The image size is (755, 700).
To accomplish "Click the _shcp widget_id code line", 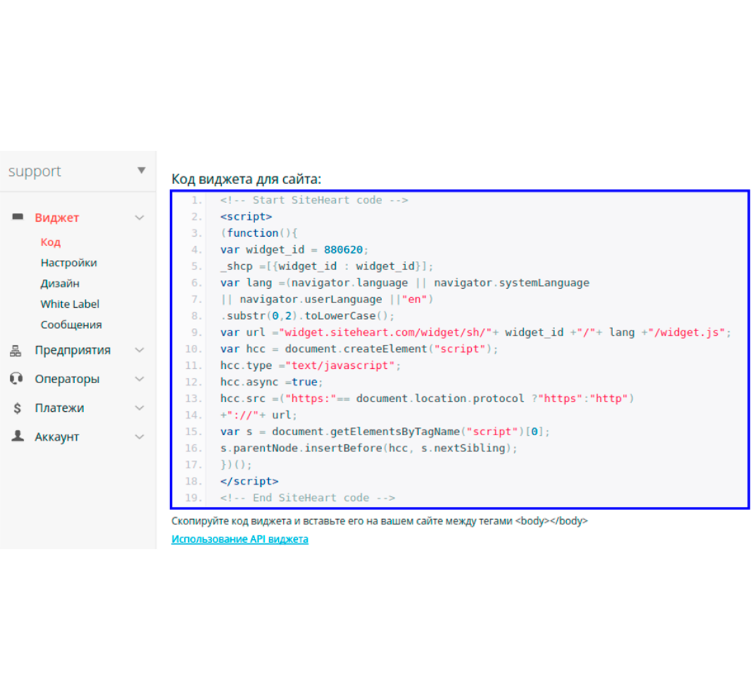I will coord(327,265).
